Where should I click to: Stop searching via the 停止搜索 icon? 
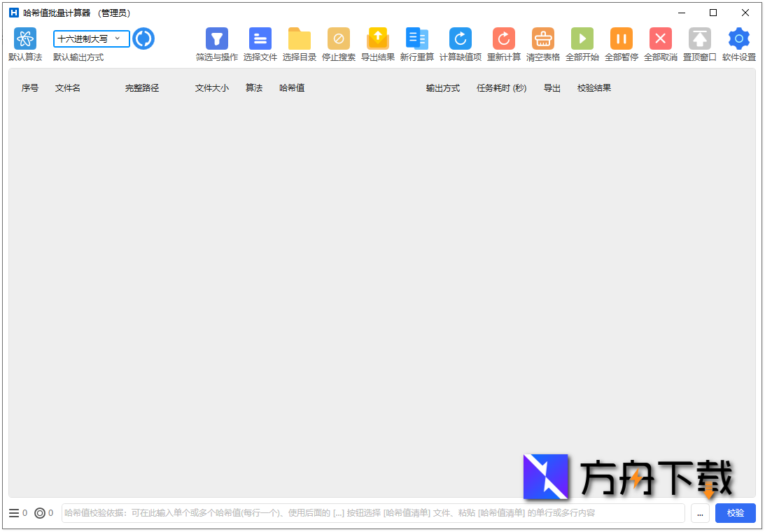point(339,38)
